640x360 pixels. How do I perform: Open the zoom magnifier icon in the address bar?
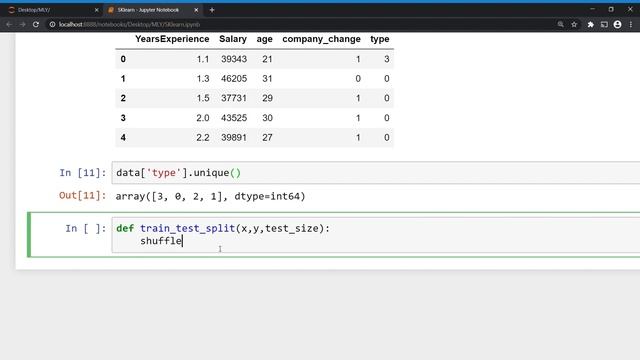pos(561,24)
